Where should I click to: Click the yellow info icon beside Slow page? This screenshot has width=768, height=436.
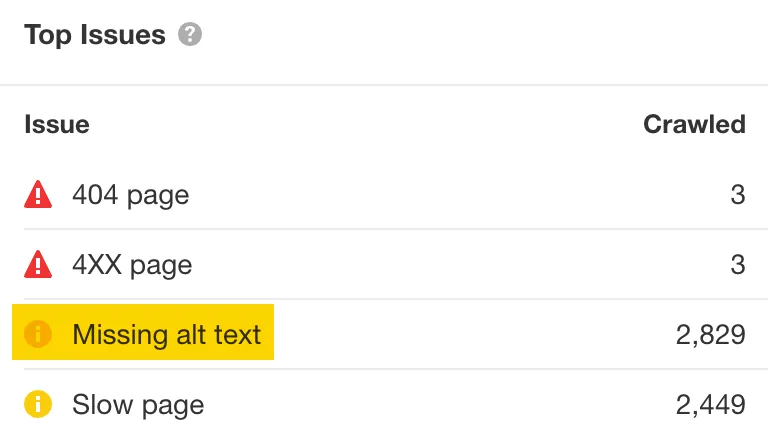(38, 404)
